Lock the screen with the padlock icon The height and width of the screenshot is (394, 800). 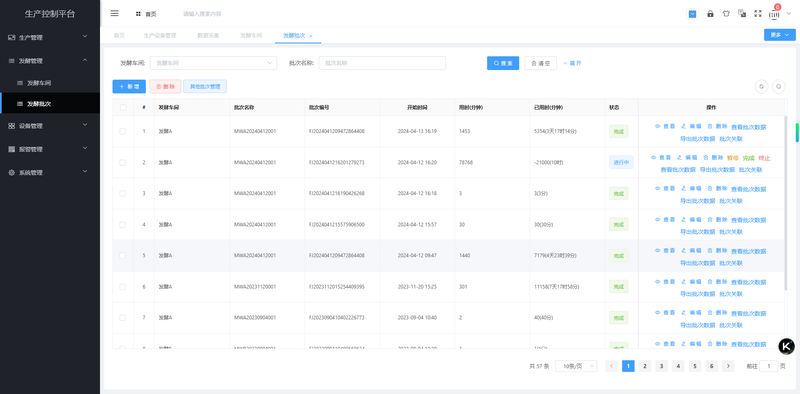710,14
